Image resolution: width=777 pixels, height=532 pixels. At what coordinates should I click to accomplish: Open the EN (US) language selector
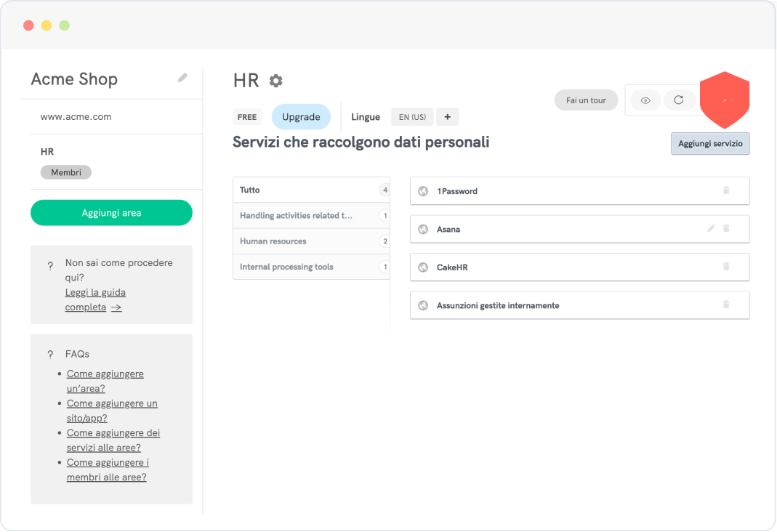(x=412, y=117)
